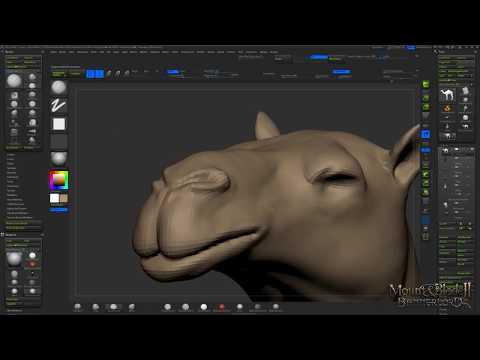The image size is (480, 360).
Task: Toggle small blue button below perspective square
Action: click(426, 150)
